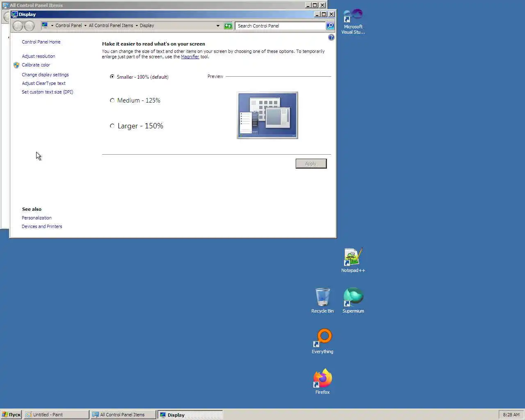The height and width of the screenshot is (420, 525).
Task: Open Personalization under See also
Action: tap(37, 218)
